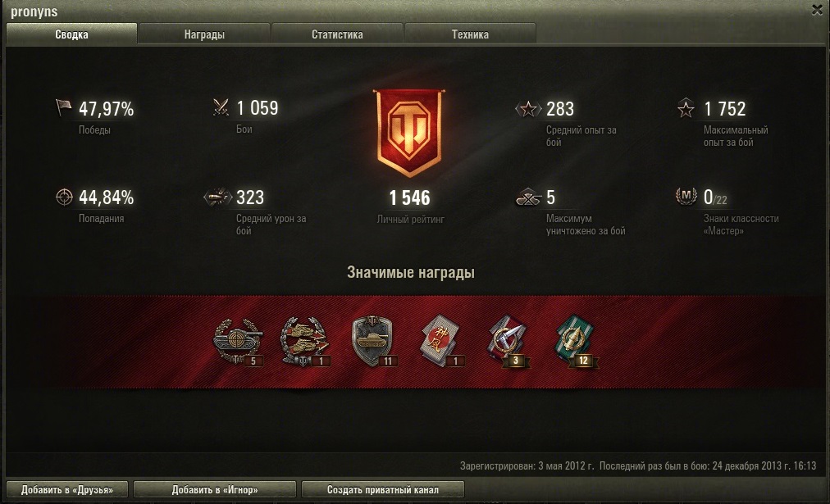Click Создать приватный канал button
The width and height of the screenshot is (830, 504).
tap(383, 490)
